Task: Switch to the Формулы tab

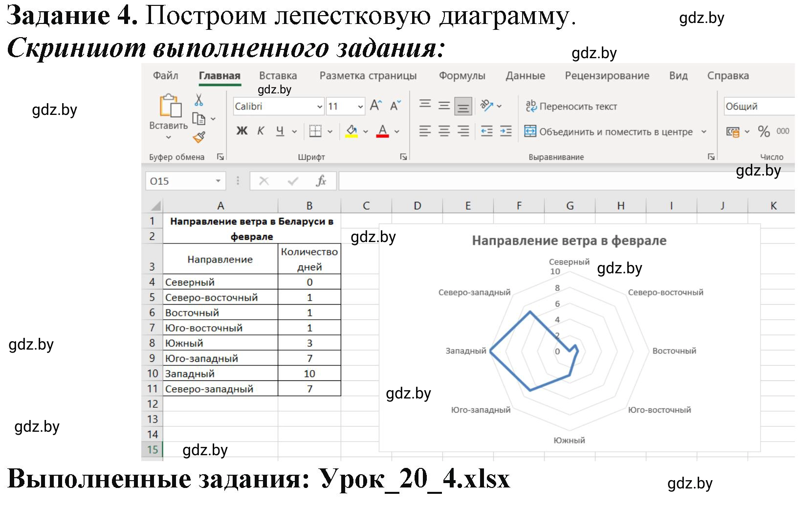Action: point(462,76)
